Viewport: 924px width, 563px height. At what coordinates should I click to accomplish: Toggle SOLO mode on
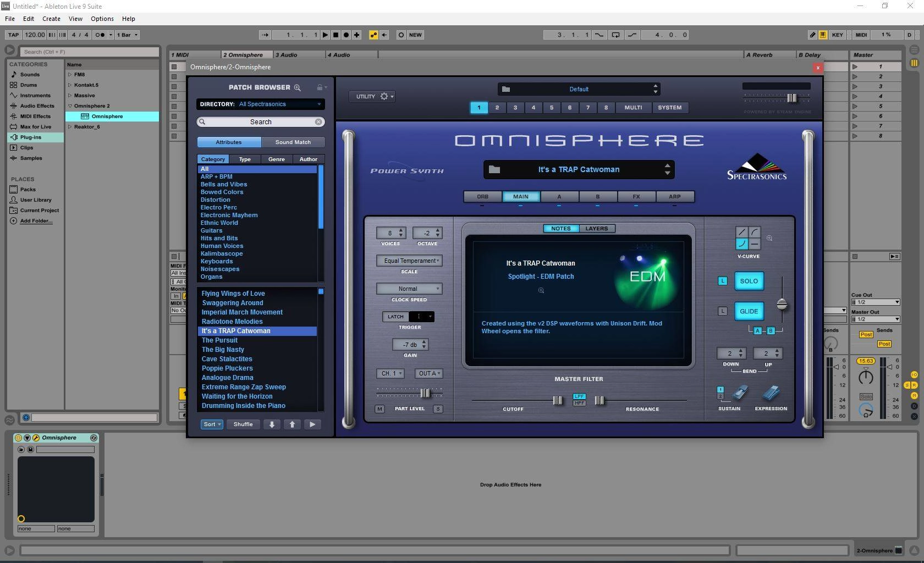[x=749, y=281]
